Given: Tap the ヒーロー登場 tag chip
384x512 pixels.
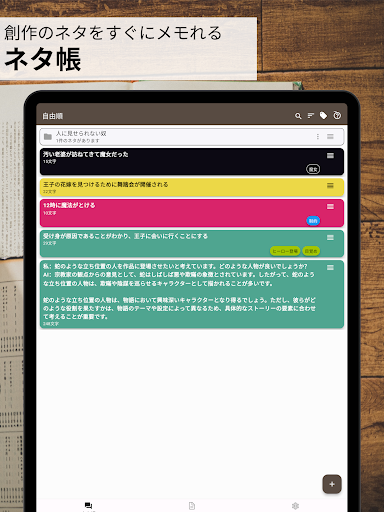Looking at the screenshot, I should [x=285, y=251].
